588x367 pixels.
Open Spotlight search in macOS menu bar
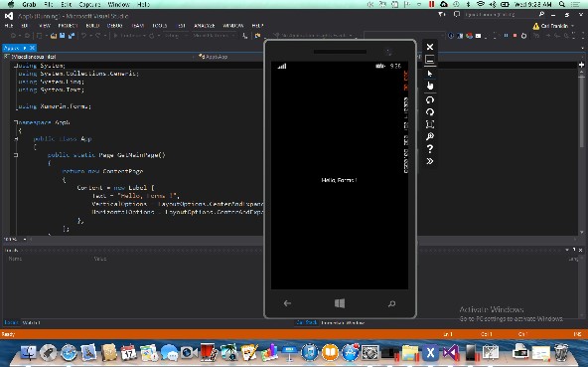pos(562,5)
